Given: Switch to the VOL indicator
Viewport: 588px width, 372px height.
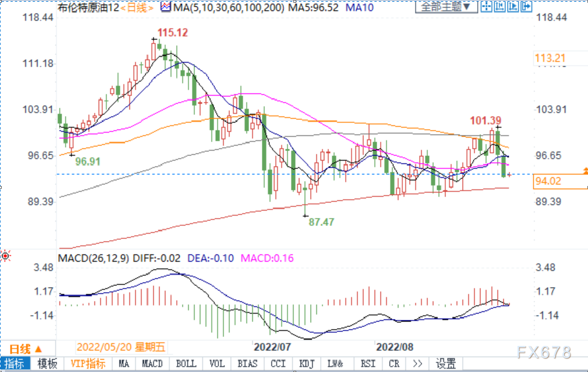Looking at the screenshot, I should click(x=217, y=363).
